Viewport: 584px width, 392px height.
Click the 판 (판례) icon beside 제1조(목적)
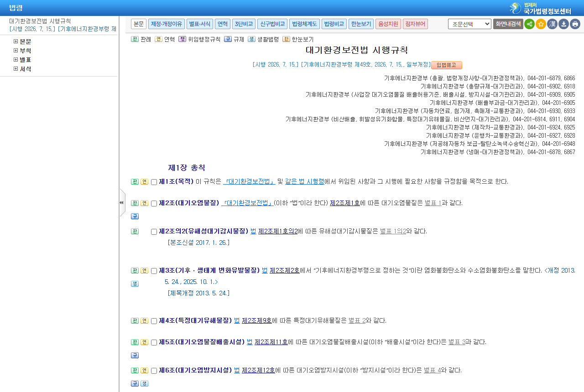click(135, 181)
